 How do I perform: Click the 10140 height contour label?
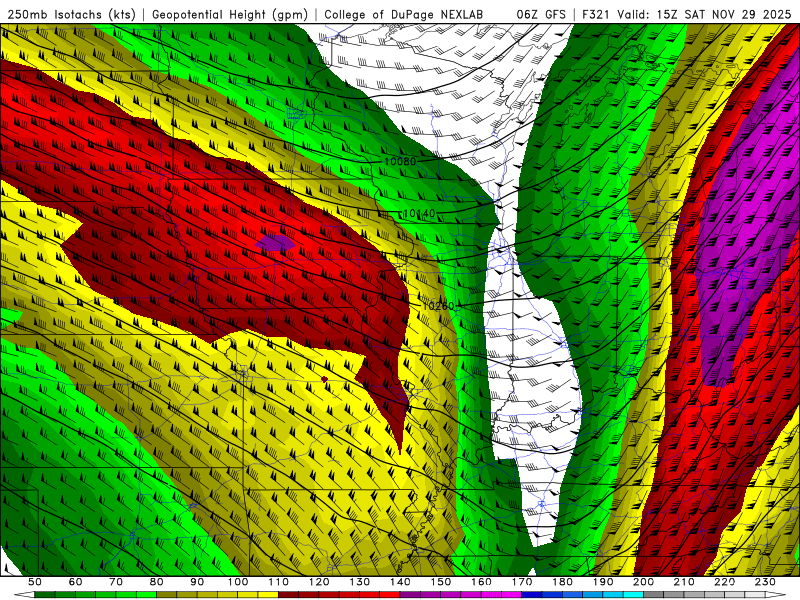pos(419,213)
